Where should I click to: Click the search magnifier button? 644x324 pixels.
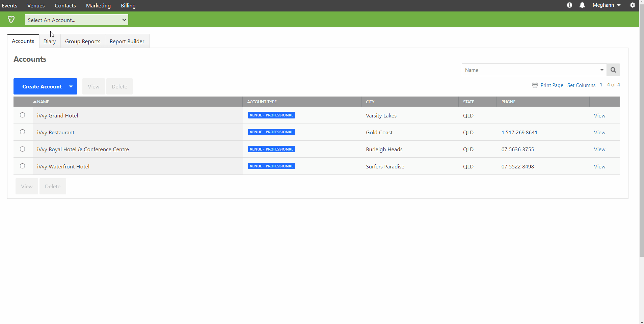point(613,70)
